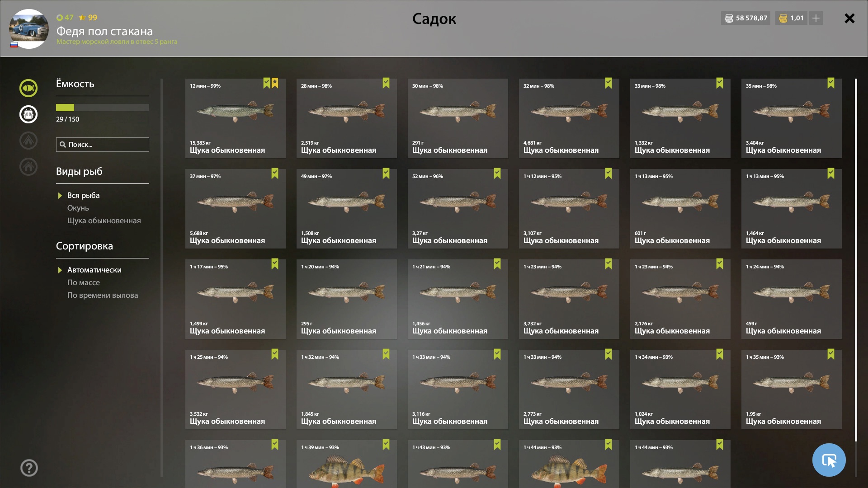Toggle star mark on 15,383 kg pike
This screenshot has width=868, height=488.
(275, 83)
